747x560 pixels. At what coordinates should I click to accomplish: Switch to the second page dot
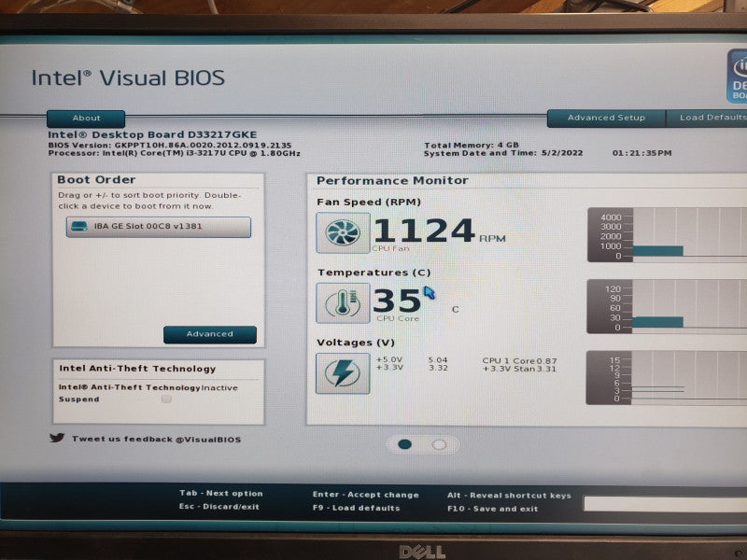439,445
